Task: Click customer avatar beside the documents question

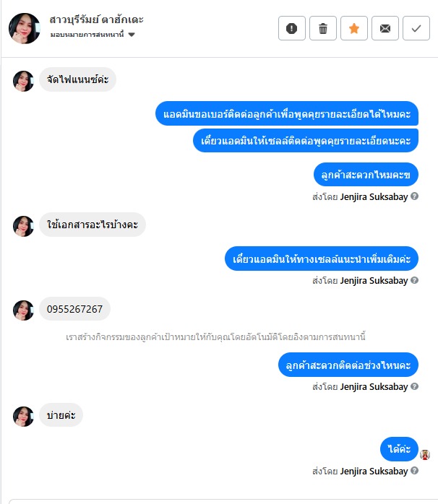Action: (23, 226)
